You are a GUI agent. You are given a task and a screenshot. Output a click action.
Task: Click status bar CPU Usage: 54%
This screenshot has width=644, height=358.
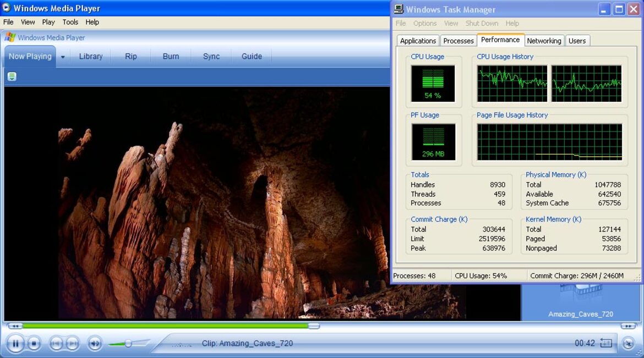[481, 276]
